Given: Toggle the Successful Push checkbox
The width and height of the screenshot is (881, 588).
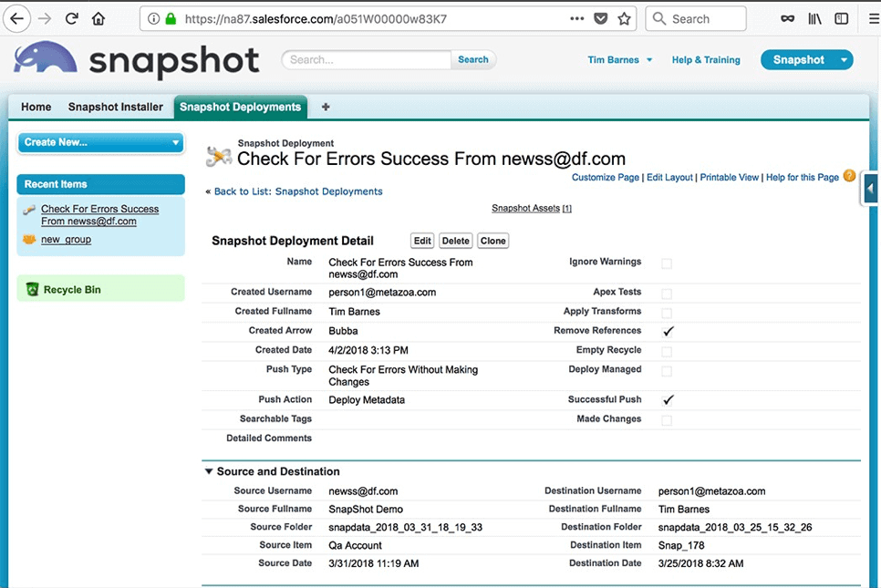Looking at the screenshot, I should coord(668,400).
